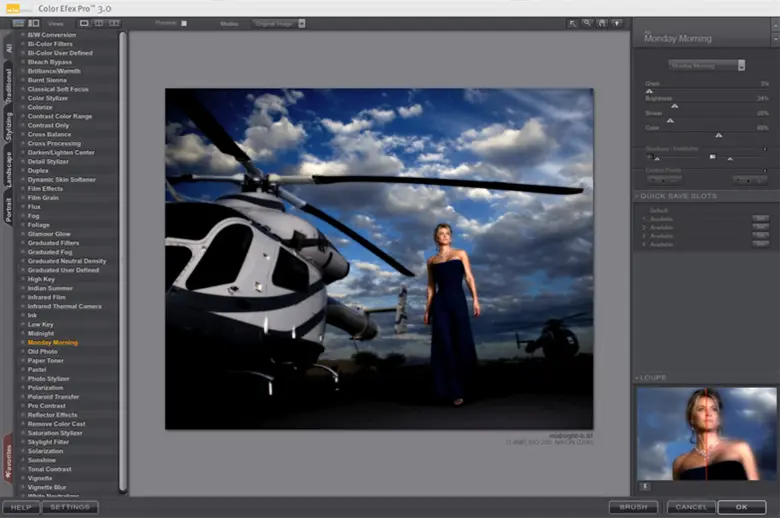The height and width of the screenshot is (518, 780).
Task: Click the pin icon under the Loupe
Action: click(x=644, y=487)
